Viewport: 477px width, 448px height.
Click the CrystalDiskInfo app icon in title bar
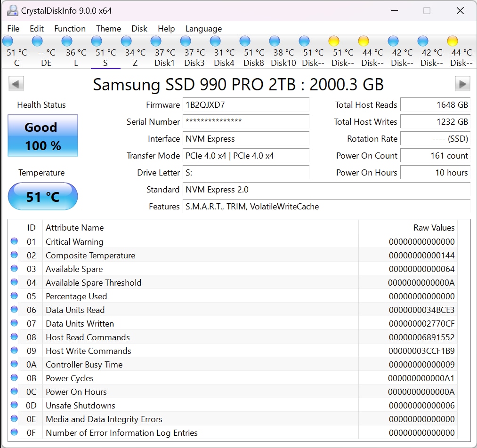[12, 10]
